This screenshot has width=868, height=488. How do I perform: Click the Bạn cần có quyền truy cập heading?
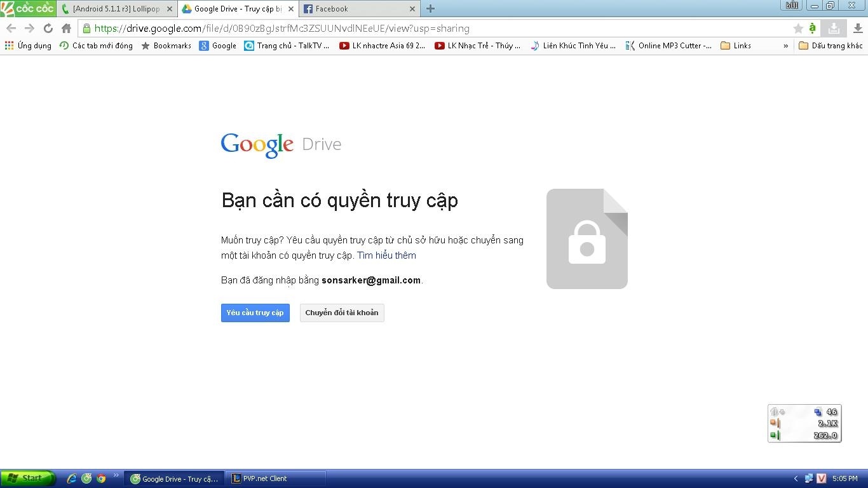pos(339,201)
